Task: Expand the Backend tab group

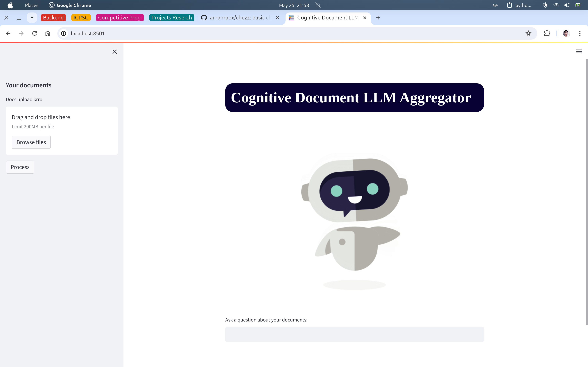Action: (x=53, y=18)
